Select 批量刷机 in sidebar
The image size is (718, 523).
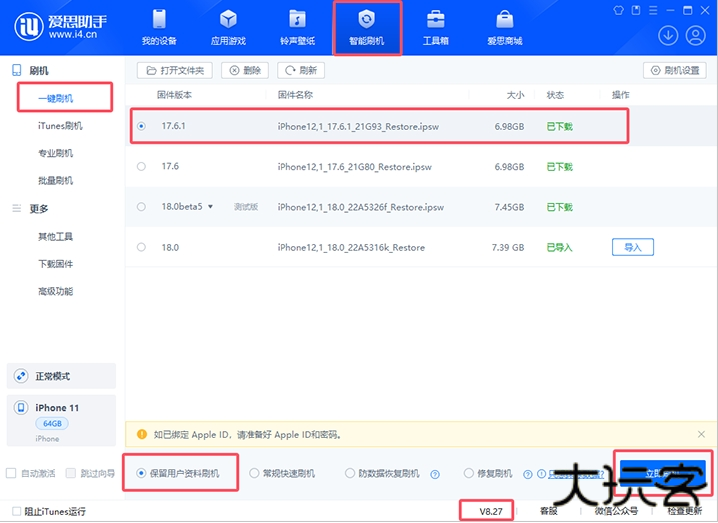[55, 180]
